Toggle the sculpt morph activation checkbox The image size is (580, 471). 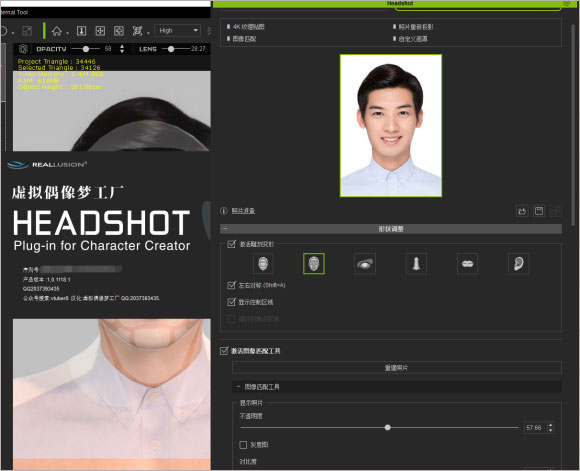coord(232,244)
